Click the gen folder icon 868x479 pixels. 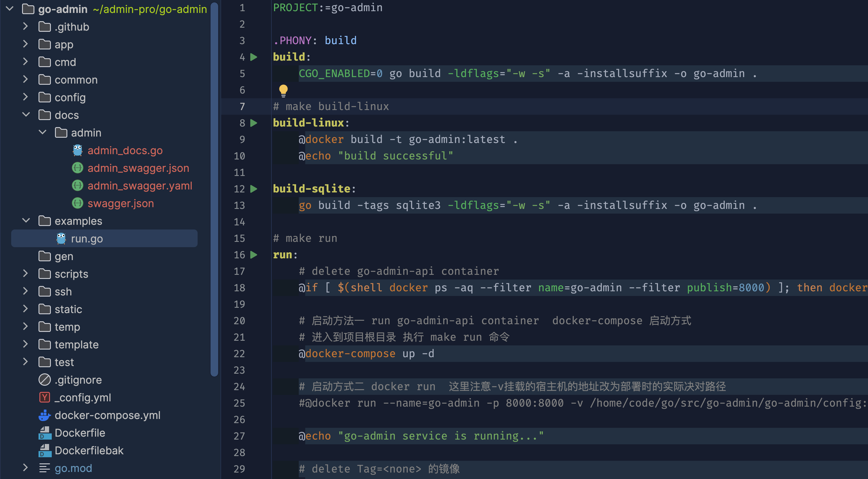[x=44, y=256]
